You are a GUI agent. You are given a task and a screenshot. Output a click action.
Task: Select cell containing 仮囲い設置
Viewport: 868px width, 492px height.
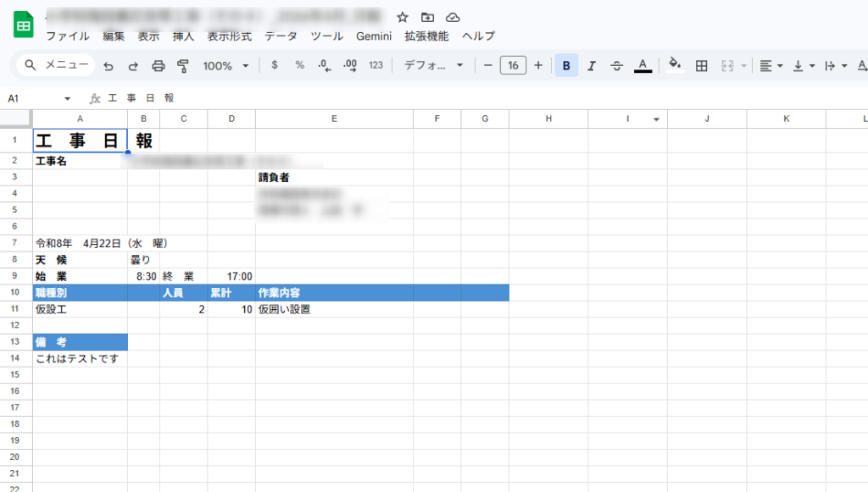[333, 310]
